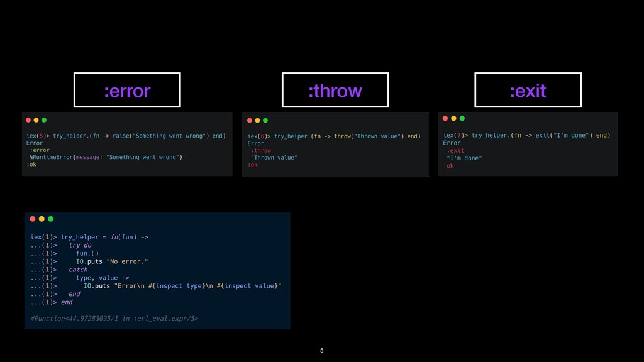Click the "try do" line

pyautogui.click(x=61, y=246)
